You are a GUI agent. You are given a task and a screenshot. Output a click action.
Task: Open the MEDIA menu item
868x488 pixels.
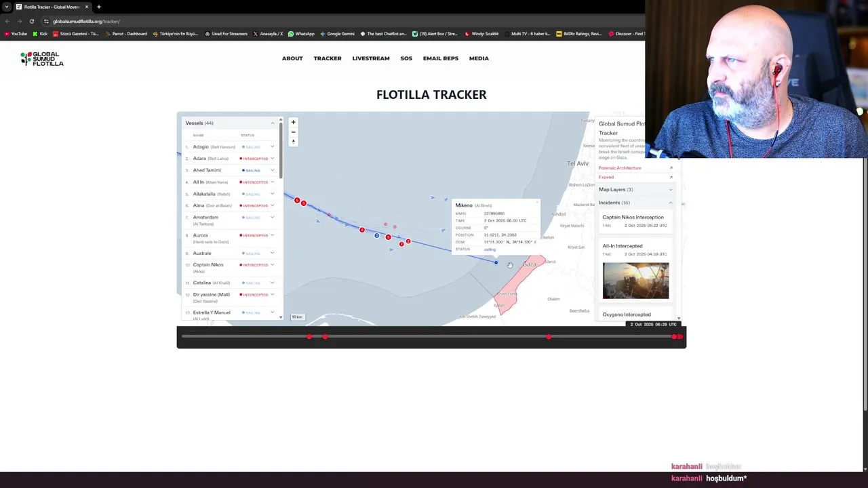pyautogui.click(x=479, y=58)
